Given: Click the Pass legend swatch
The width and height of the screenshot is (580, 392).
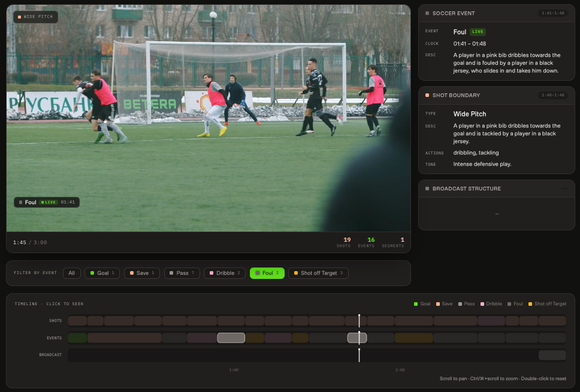Looking at the screenshot, I should point(460,304).
